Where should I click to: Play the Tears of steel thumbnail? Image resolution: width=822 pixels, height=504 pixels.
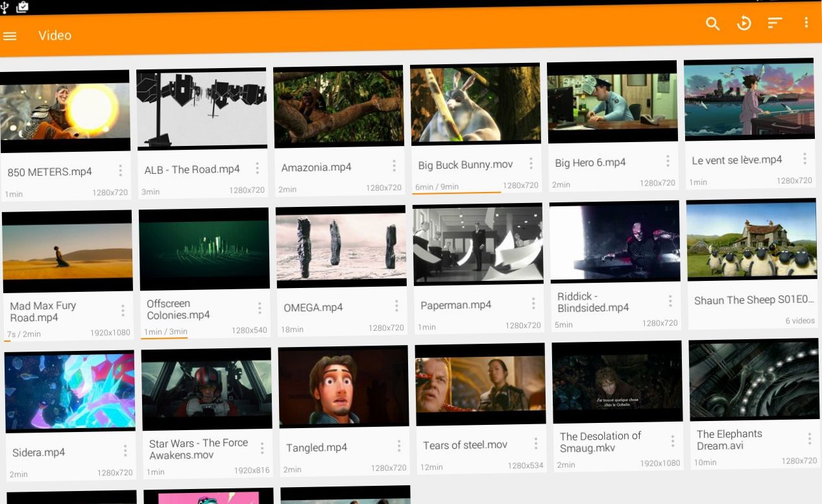(481, 384)
